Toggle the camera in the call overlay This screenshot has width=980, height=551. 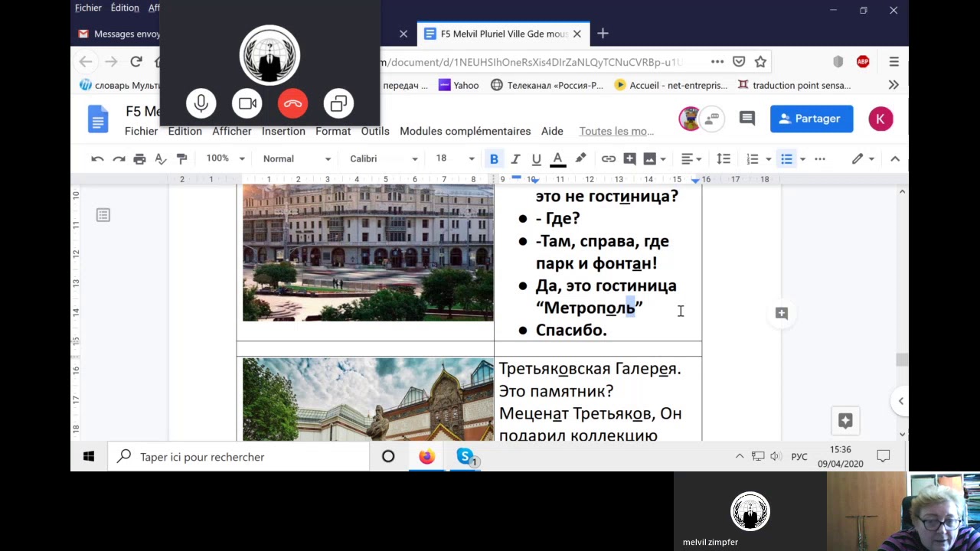(247, 103)
